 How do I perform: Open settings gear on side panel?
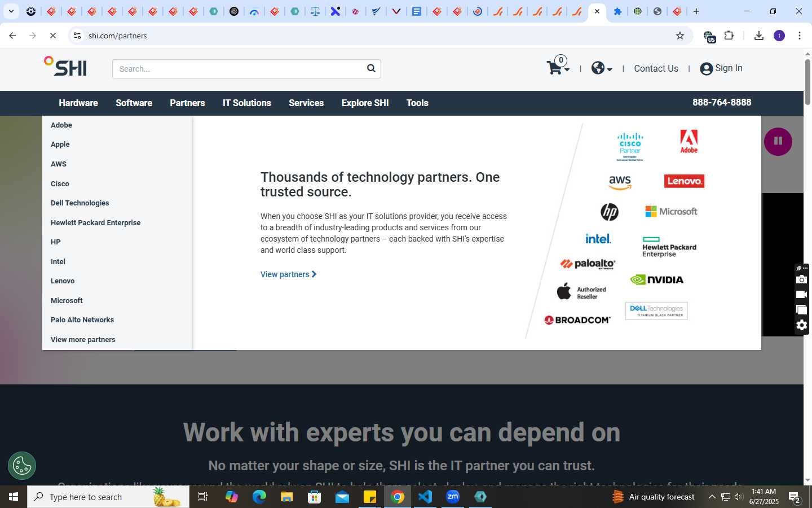click(801, 325)
